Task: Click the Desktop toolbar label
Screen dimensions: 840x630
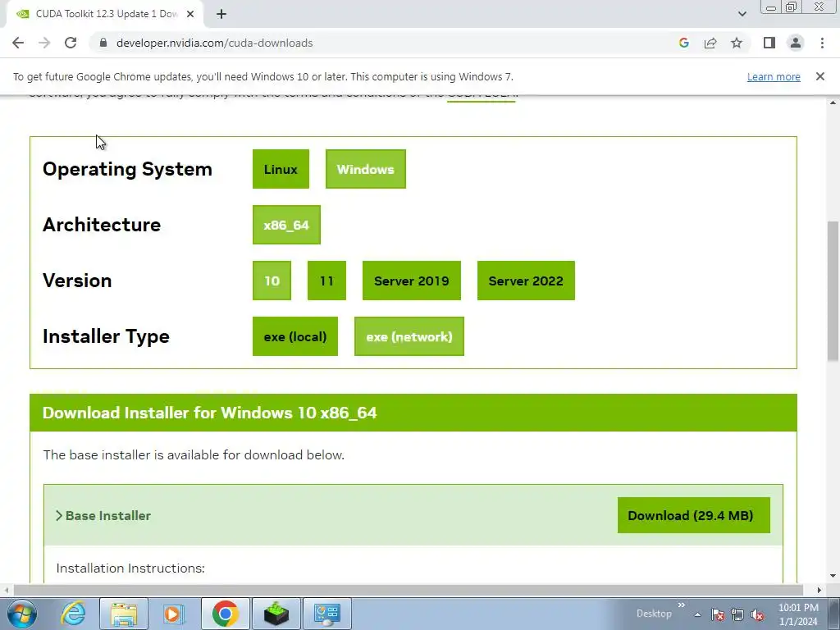Action: pyautogui.click(x=654, y=614)
